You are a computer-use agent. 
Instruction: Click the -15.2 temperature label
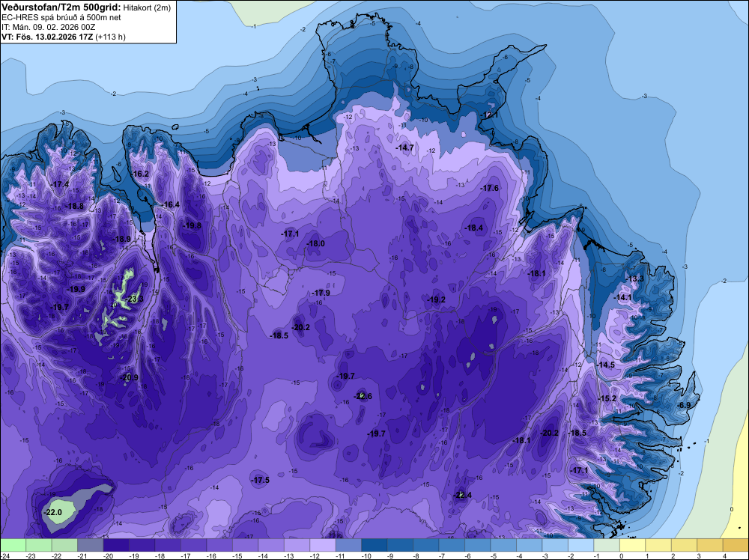(607, 398)
